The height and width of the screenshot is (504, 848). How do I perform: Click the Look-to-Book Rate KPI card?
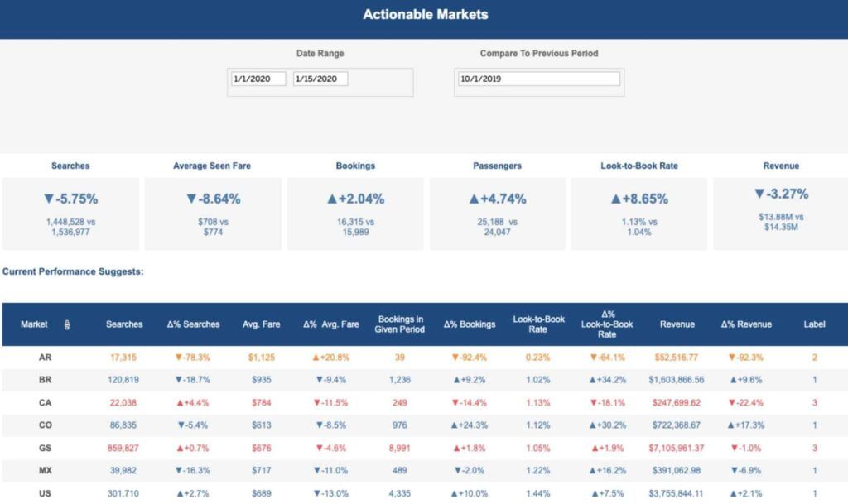(639, 214)
